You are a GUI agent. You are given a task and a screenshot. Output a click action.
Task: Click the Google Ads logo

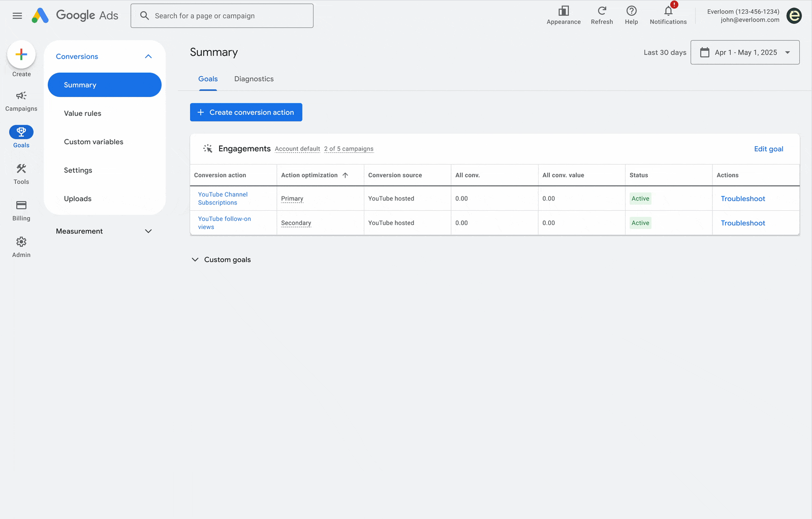coord(75,16)
